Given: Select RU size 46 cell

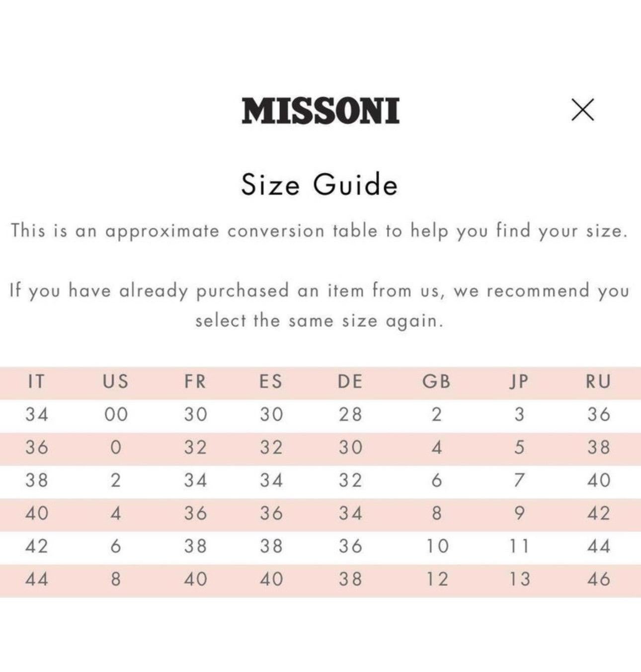Looking at the screenshot, I should tap(599, 579).
